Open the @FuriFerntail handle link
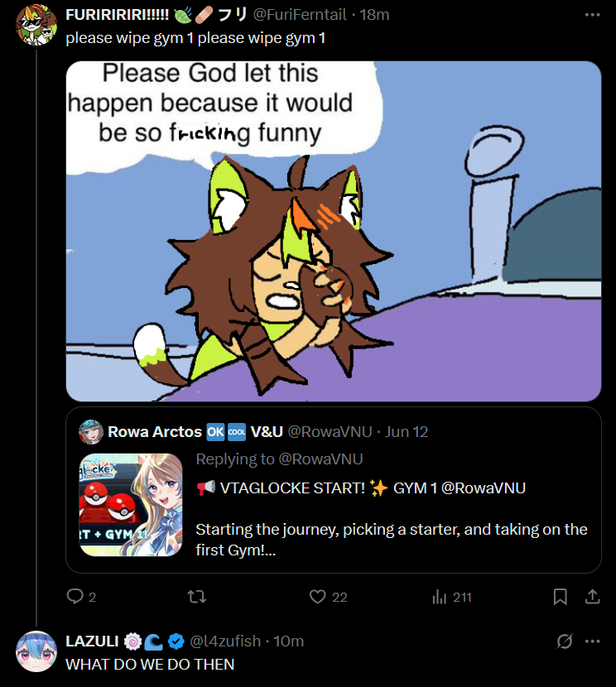 click(x=305, y=15)
